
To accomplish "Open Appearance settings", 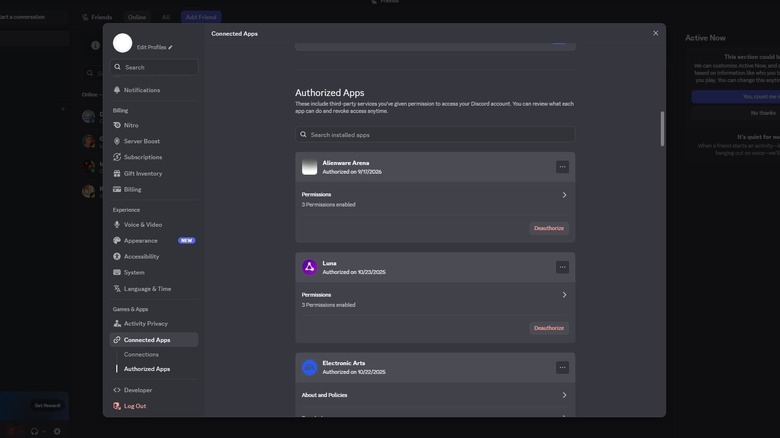I will click(154, 241).
